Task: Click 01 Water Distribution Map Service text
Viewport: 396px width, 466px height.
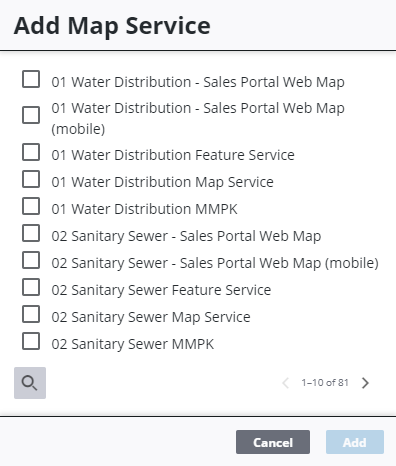Action: (x=162, y=182)
